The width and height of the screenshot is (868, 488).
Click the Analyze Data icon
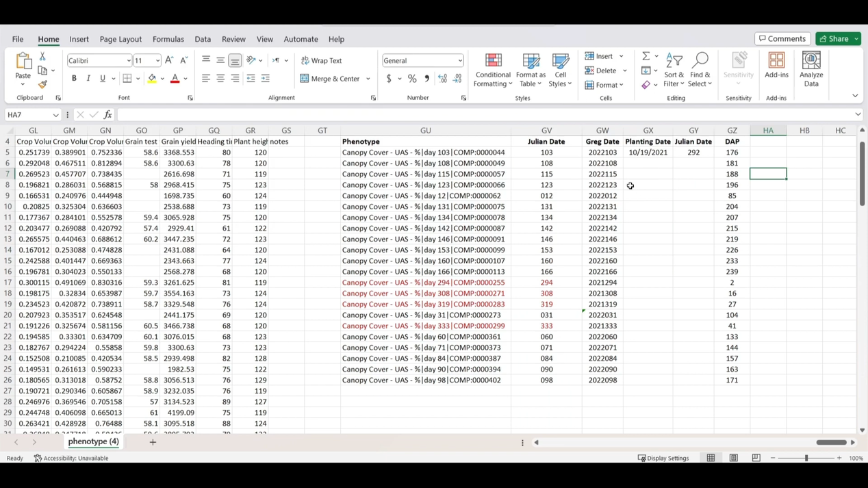tap(811, 69)
